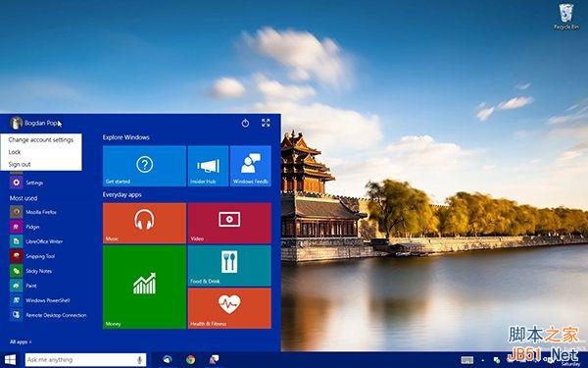Expand Start menu to full screen
Image resolution: width=588 pixels, height=368 pixels.
pyautogui.click(x=266, y=123)
